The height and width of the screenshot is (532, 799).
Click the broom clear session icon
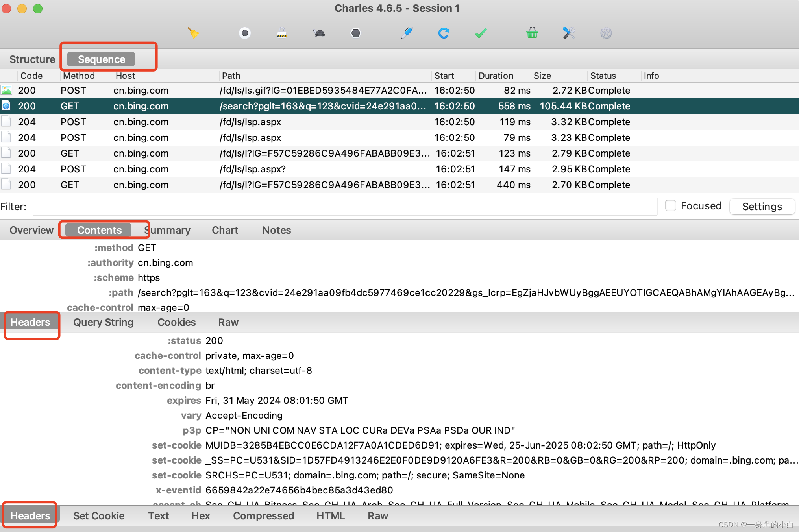point(193,33)
